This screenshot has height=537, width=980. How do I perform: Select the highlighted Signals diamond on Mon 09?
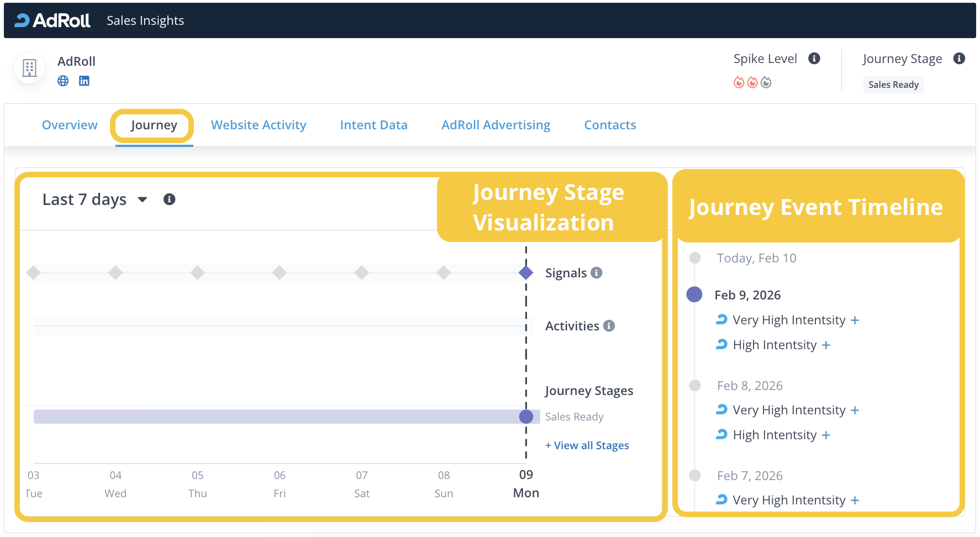[526, 272]
